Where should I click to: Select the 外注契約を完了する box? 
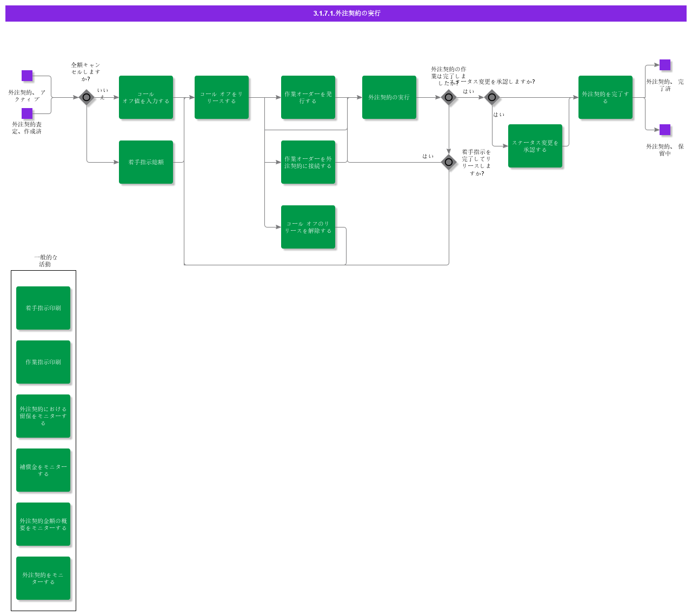(605, 98)
